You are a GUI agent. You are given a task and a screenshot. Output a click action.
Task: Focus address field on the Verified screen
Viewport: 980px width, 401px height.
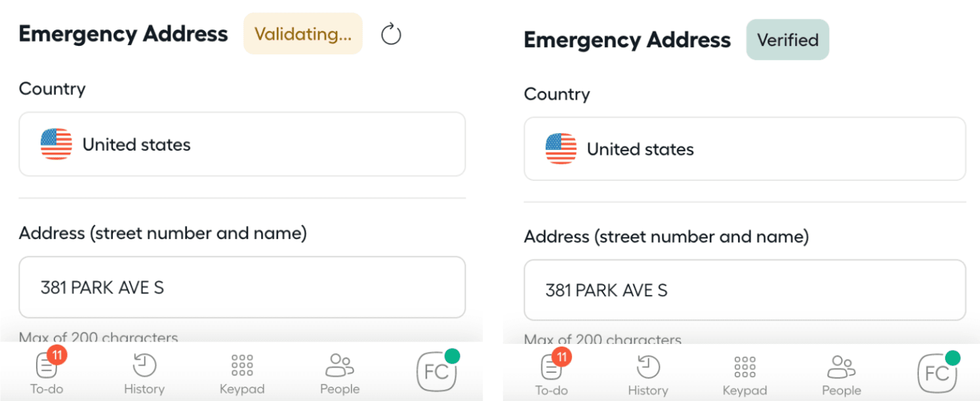(x=745, y=290)
